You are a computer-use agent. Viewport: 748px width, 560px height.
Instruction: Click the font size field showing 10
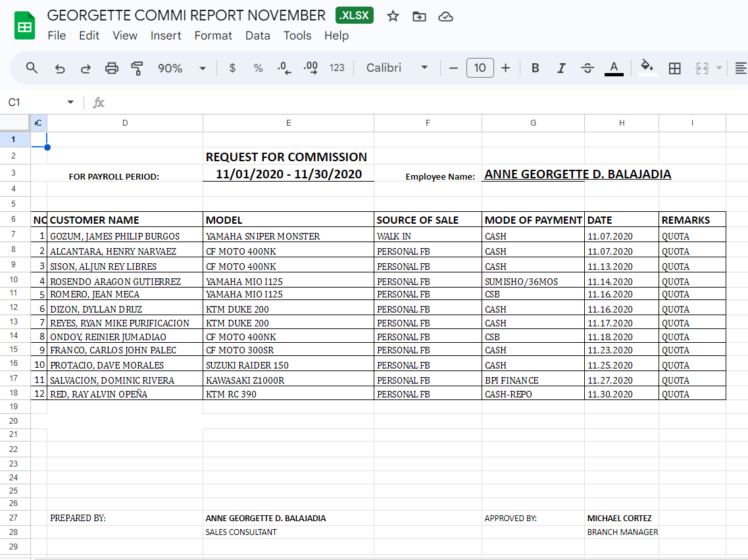480,68
